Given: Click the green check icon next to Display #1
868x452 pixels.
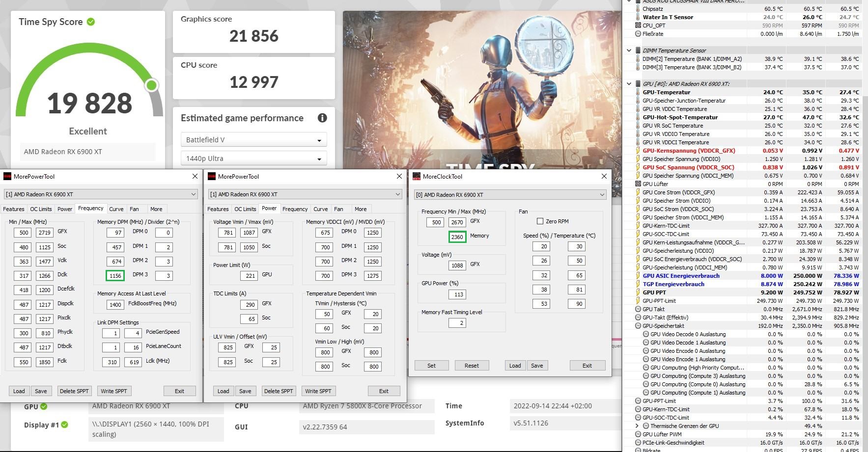Looking at the screenshot, I should 65,425.
